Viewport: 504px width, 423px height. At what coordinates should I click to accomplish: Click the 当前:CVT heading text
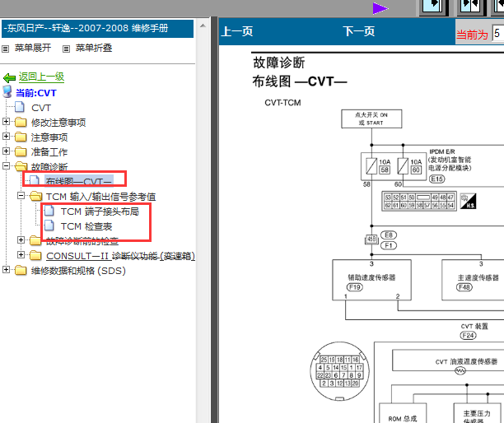coord(36,93)
